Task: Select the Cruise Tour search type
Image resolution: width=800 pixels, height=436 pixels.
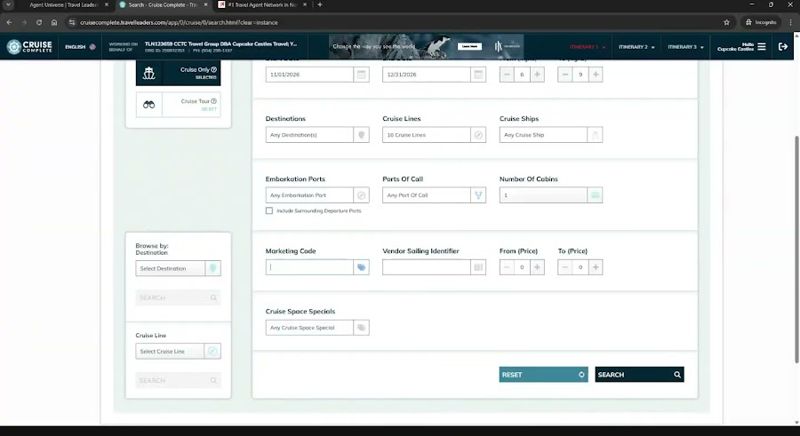Action: point(178,105)
